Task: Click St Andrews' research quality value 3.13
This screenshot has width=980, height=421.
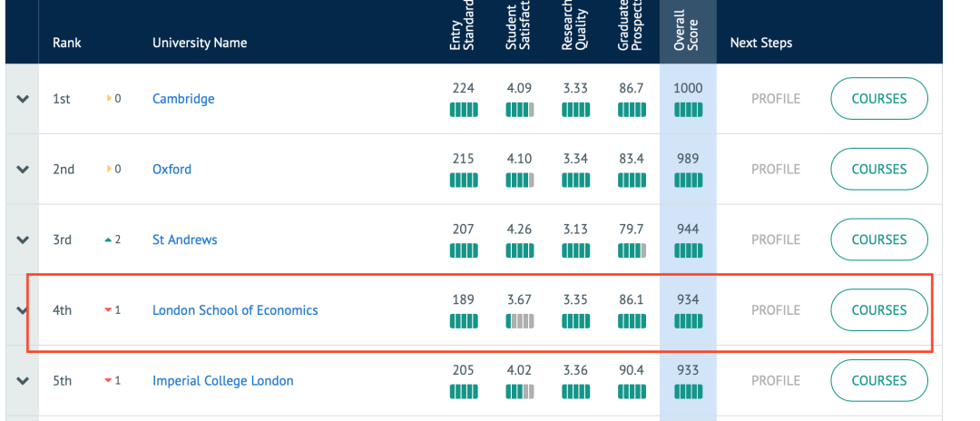Action: pyautogui.click(x=575, y=230)
